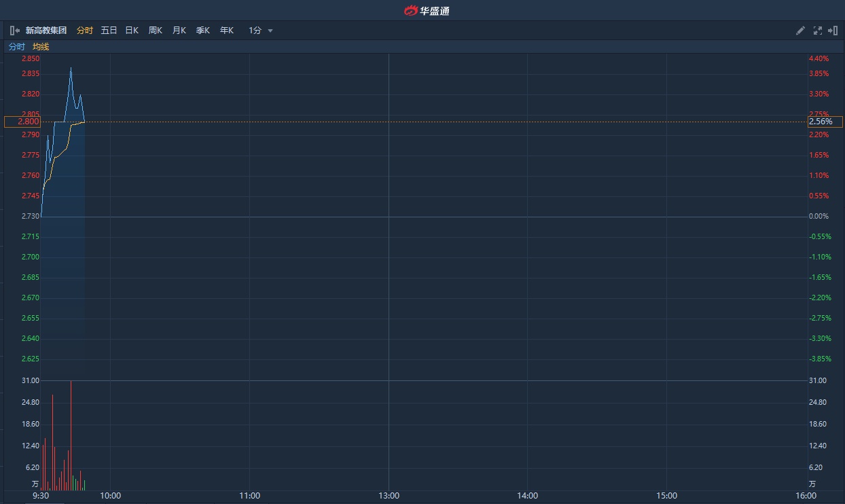This screenshot has width=845, height=504.
Task: Click the 华盛通 logo in title bar
Action: coord(427,11)
